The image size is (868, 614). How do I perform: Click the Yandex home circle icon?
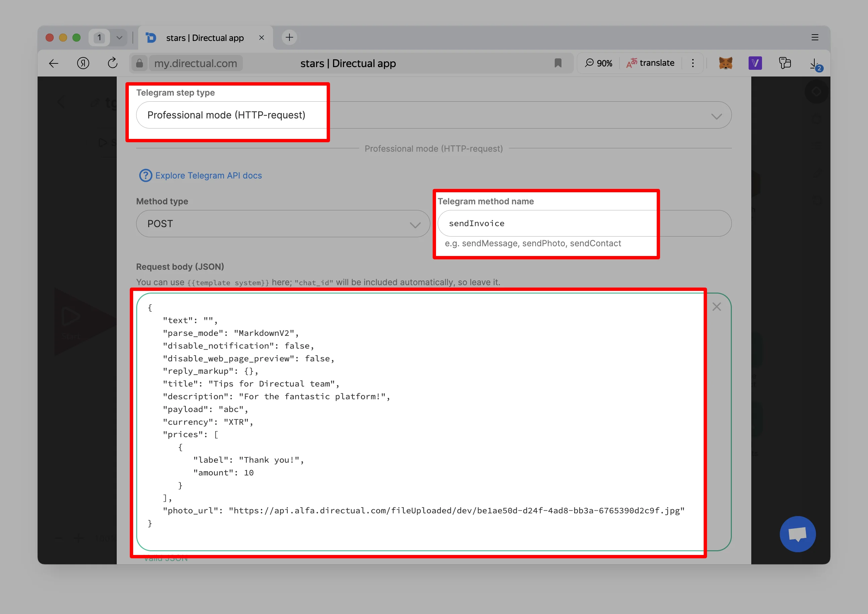coord(83,63)
